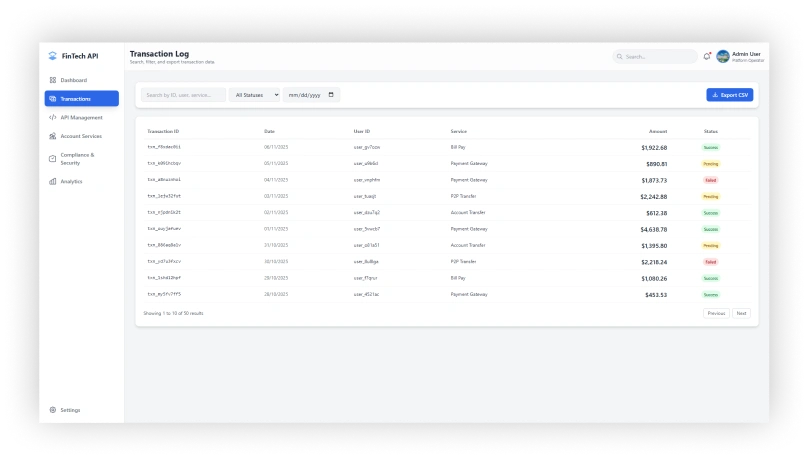Click the Status column header
Viewport: 809px width, 460px height.
tap(710, 132)
